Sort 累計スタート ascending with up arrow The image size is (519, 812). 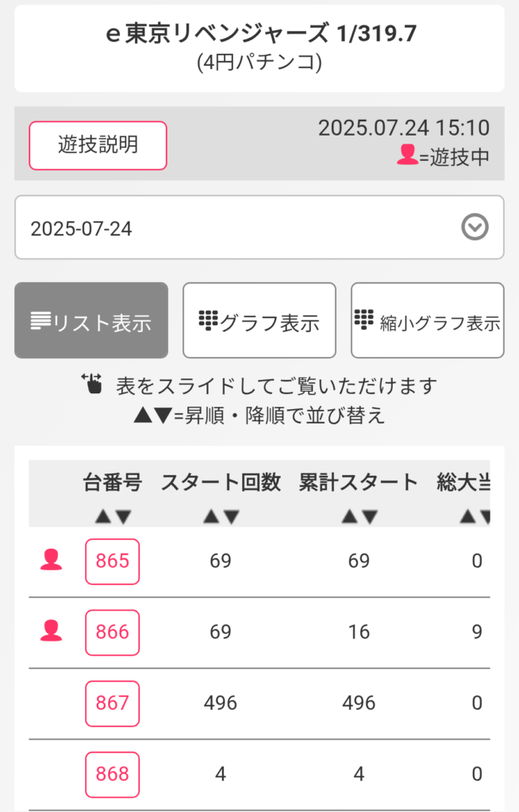349,516
